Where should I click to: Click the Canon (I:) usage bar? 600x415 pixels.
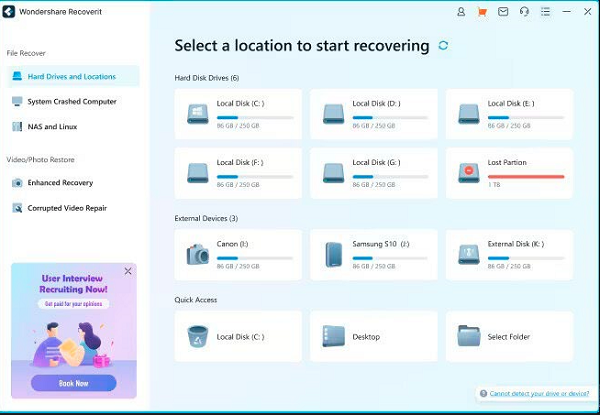[x=255, y=258]
